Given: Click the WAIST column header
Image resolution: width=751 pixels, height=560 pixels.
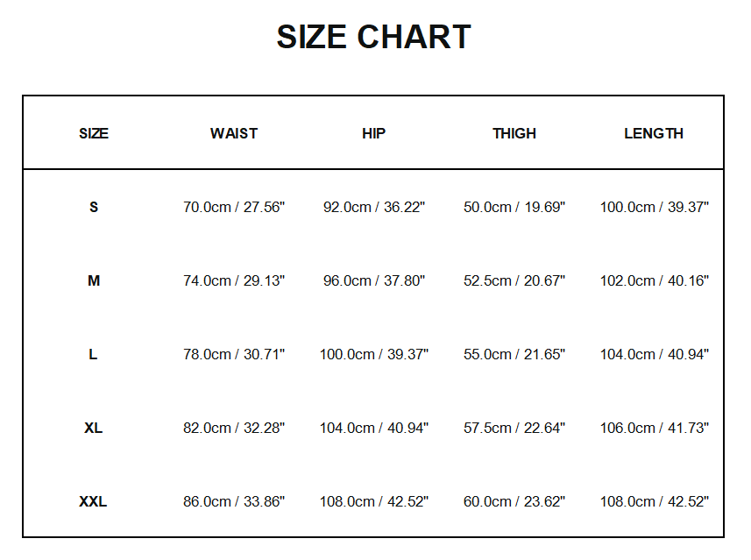Looking at the screenshot, I should pos(234,134).
